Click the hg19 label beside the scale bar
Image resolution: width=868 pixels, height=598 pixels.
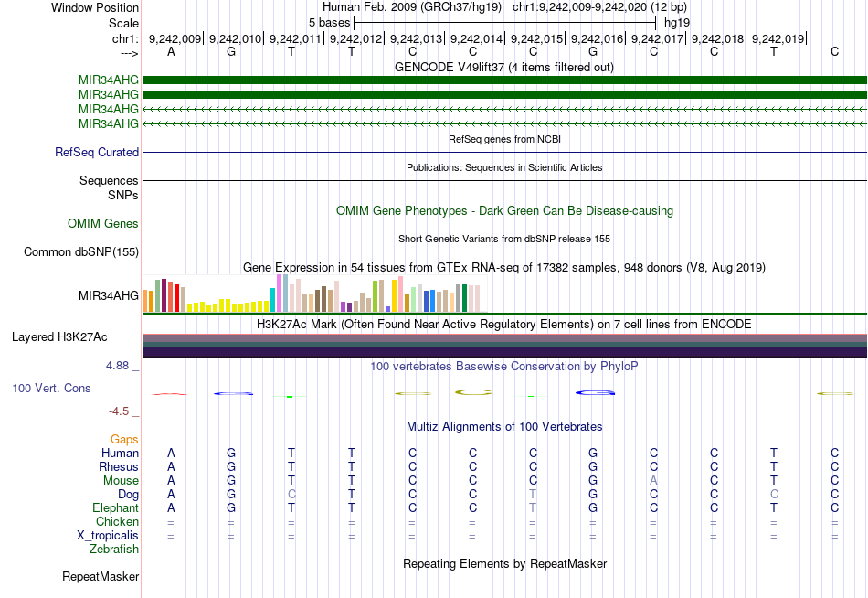[677, 23]
